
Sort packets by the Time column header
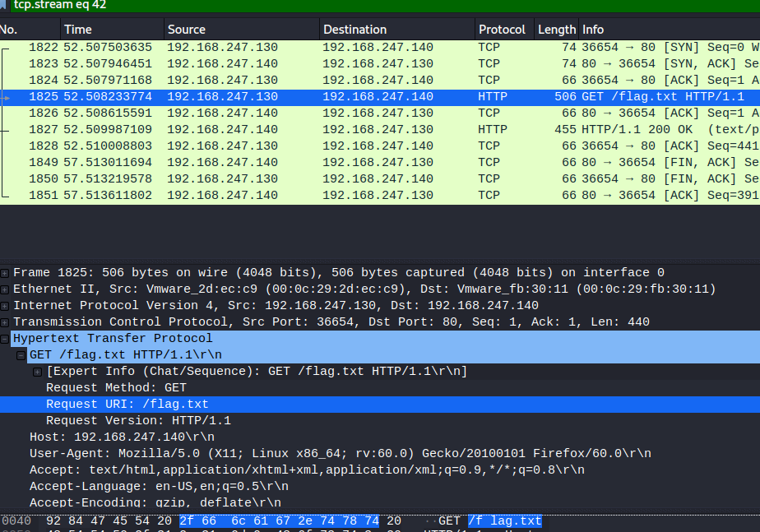pyautogui.click(x=111, y=30)
